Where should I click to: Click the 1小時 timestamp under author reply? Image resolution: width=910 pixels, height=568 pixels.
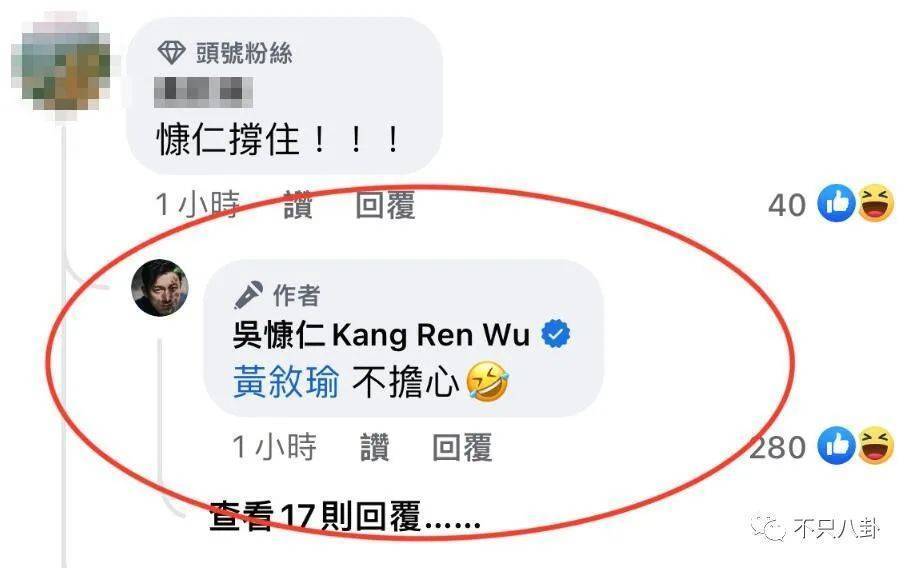click(x=275, y=447)
